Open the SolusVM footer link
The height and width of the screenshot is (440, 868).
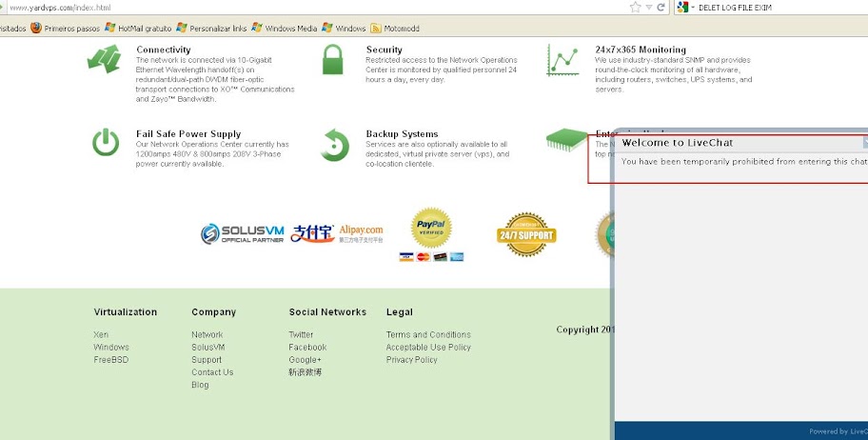[x=208, y=347]
